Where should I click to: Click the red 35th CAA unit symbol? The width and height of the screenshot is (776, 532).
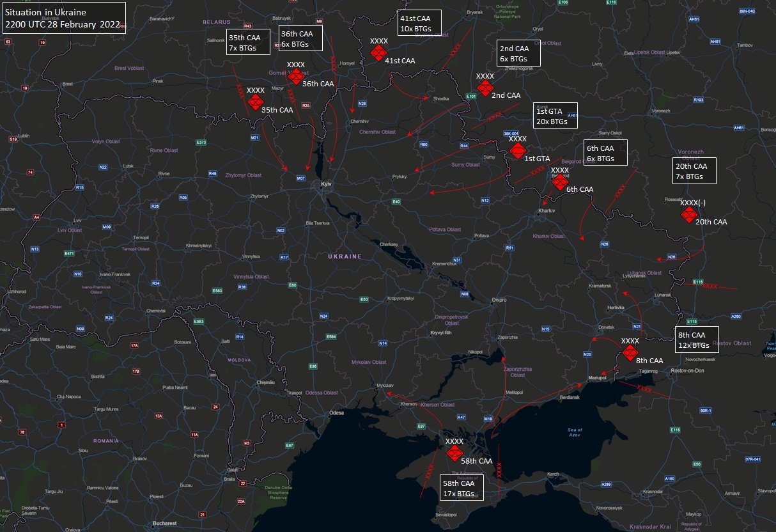[256, 102]
